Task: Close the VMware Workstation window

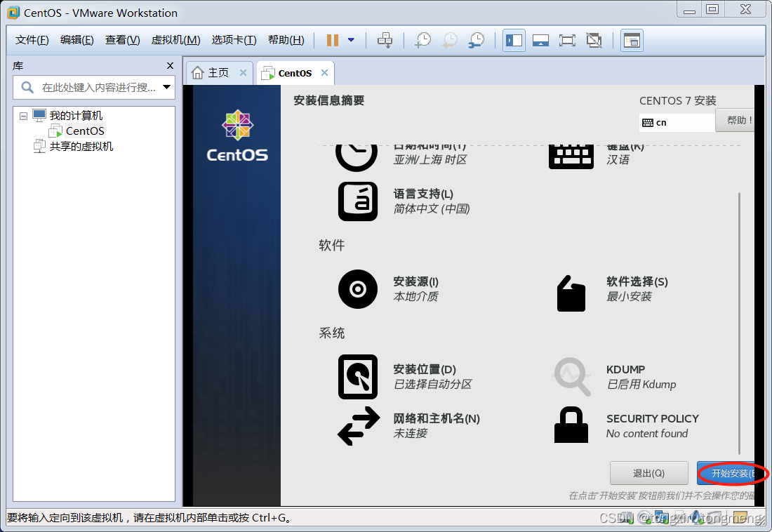Action: pos(745,9)
